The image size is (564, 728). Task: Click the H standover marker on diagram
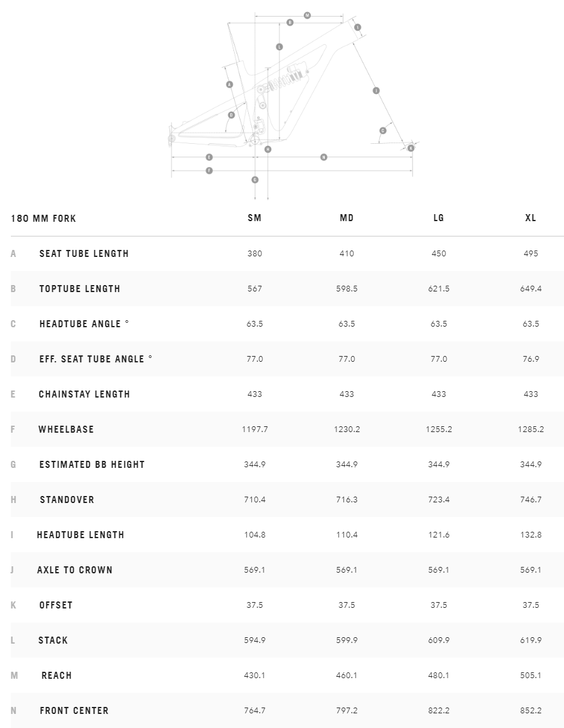268,149
